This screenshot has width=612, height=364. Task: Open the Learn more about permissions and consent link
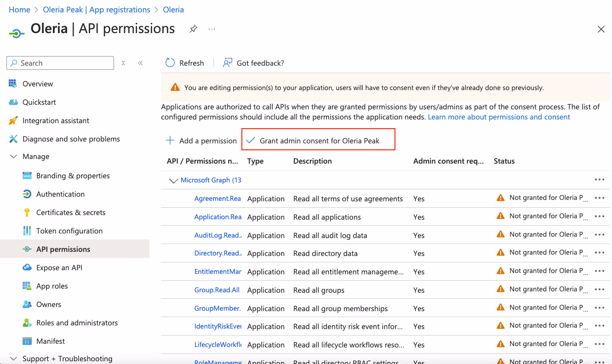(x=499, y=117)
